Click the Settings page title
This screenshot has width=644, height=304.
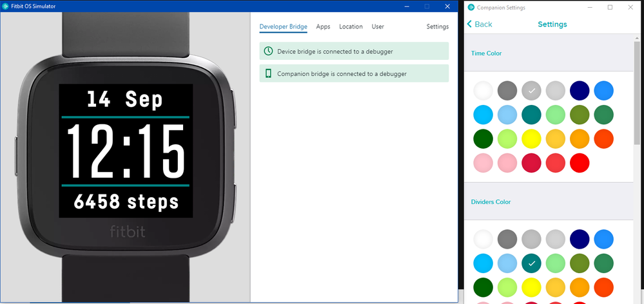click(552, 24)
